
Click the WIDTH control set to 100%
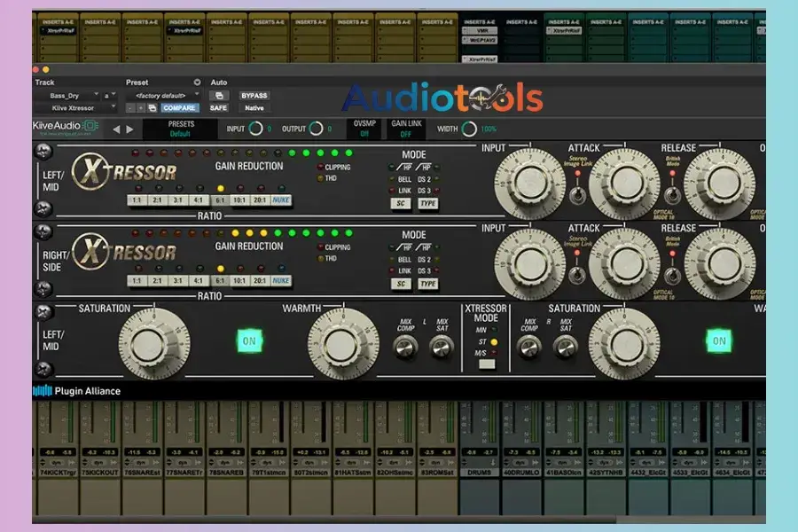(469, 129)
